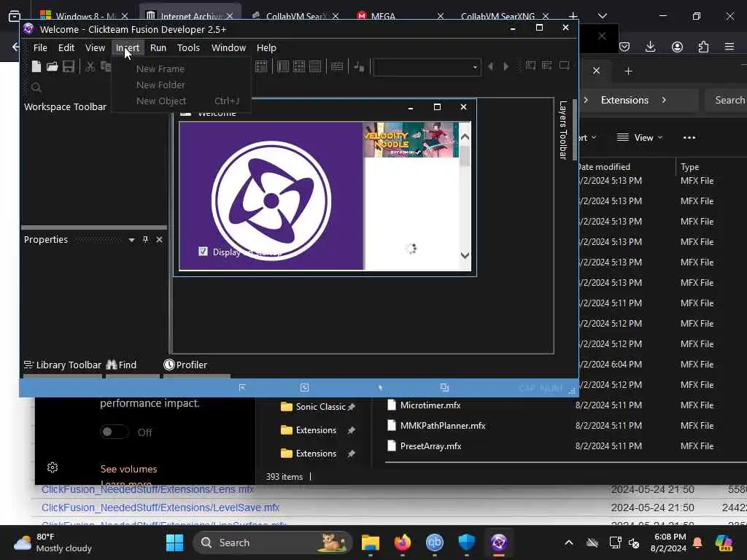This screenshot has height=560, width=747.
Task: Click the See volumes link
Action: (128, 469)
